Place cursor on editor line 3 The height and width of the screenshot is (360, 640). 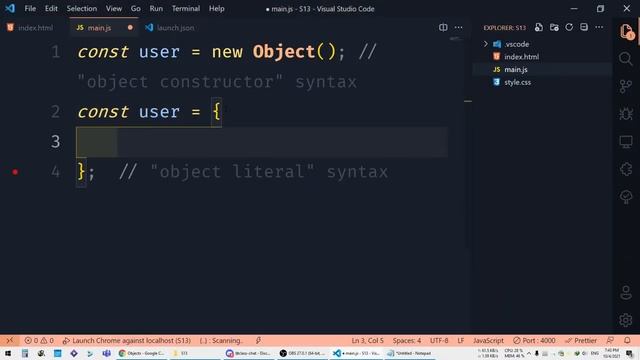[261, 142]
